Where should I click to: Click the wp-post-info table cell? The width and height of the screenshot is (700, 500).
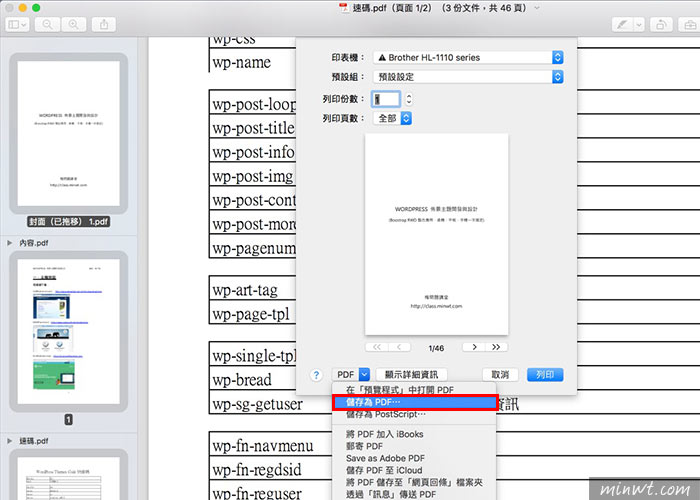[253, 152]
